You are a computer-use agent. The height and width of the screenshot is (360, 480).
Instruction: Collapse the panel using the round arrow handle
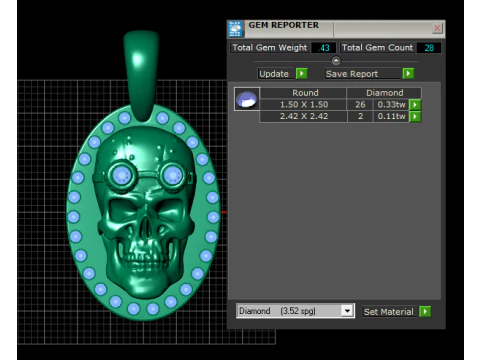pyautogui.click(x=336, y=61)
